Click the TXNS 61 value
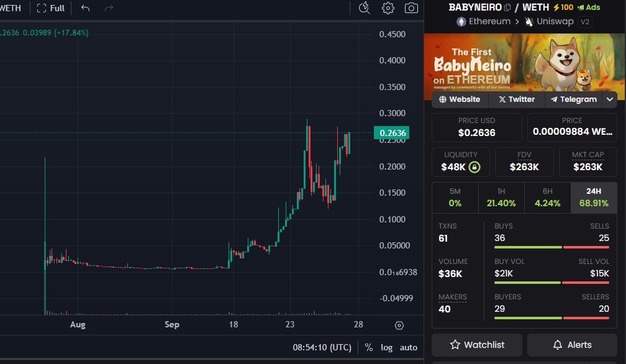626x364 pixels. 443,239
